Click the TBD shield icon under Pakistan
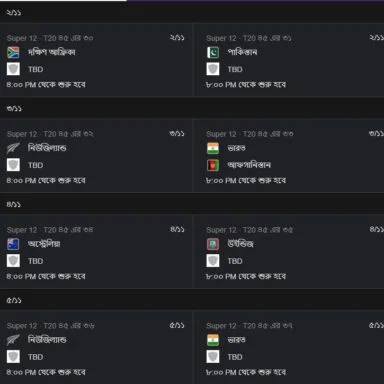The width and height of the screenshot is (384, 384). point(213,69)
